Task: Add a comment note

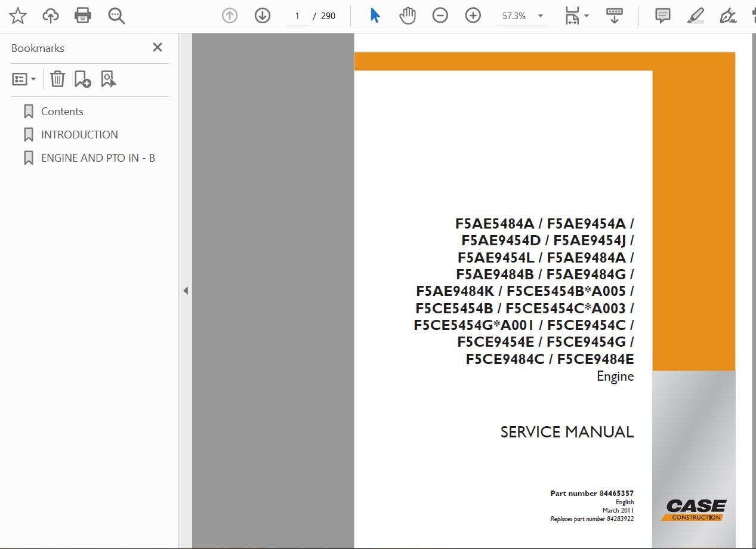Action: 662,16
